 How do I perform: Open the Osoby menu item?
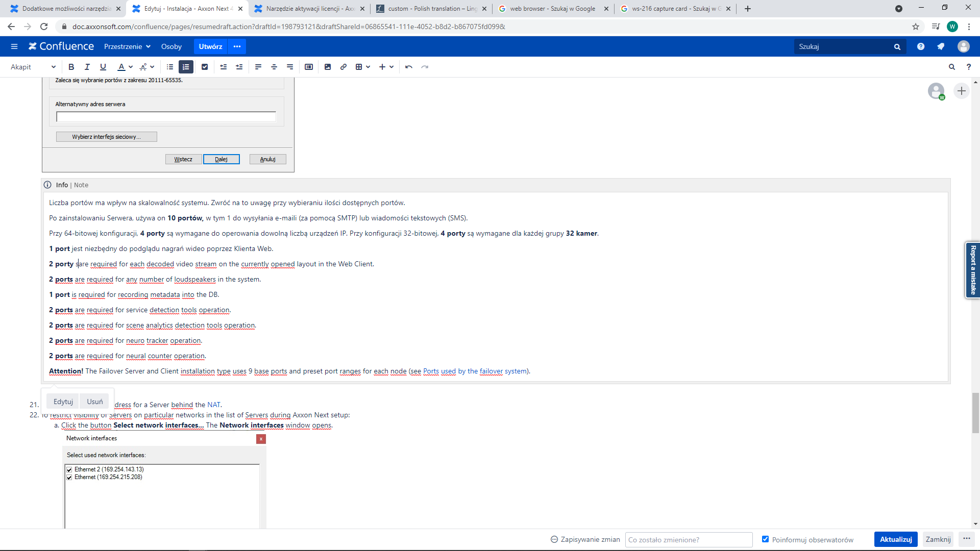click(171, 46)
